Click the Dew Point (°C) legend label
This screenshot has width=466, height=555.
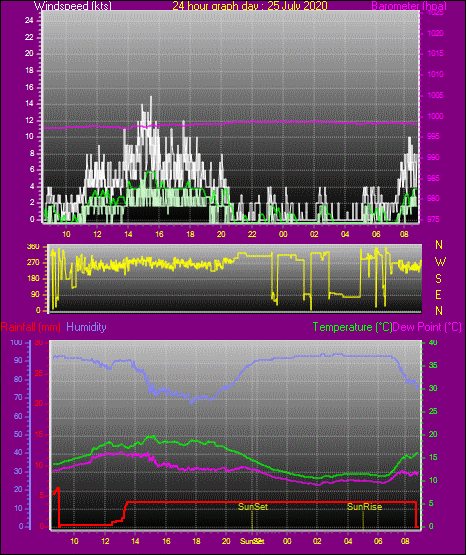pos(427,327)
